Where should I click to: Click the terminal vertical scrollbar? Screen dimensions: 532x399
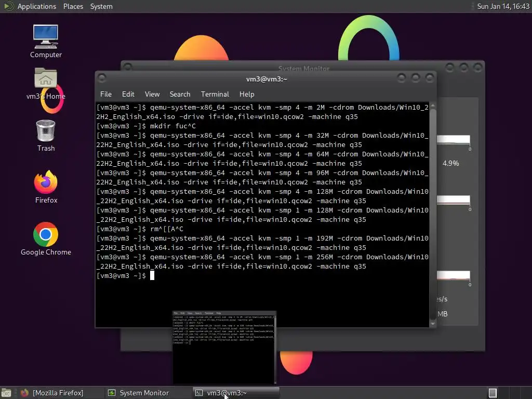tap(433, 215)
